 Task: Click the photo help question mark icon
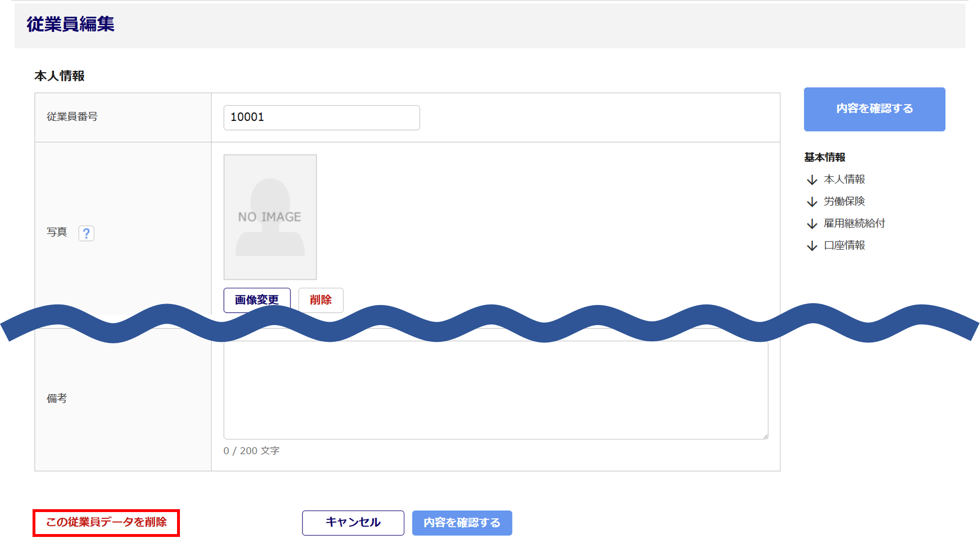pos(86,233)
